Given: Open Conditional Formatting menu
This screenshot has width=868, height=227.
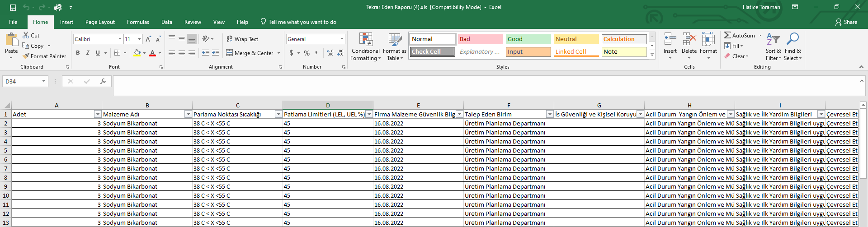Looking at the screenshot, I should point(366,46).
